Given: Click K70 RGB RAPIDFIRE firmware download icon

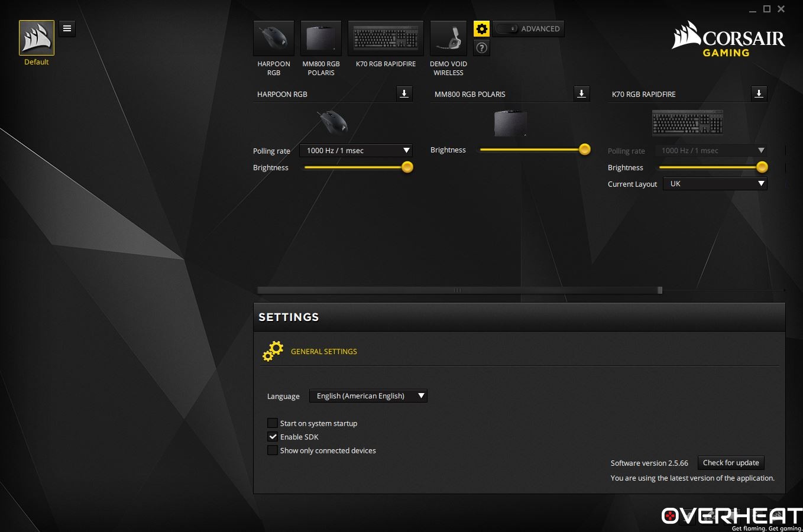Looking at the screenshot, I should [759, 93].
